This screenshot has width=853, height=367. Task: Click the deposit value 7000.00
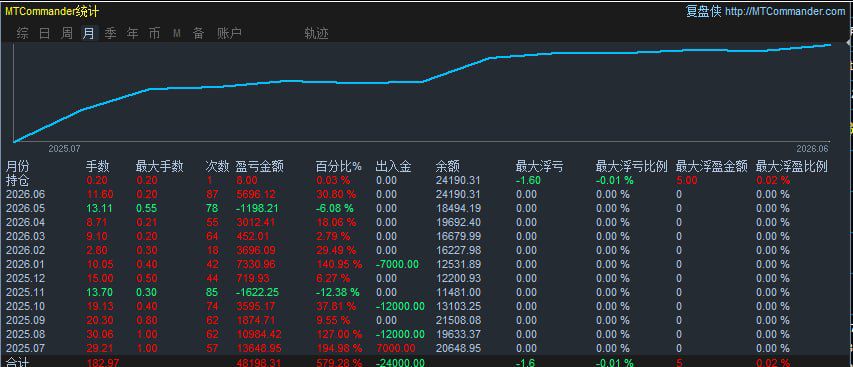pos(395,348)
